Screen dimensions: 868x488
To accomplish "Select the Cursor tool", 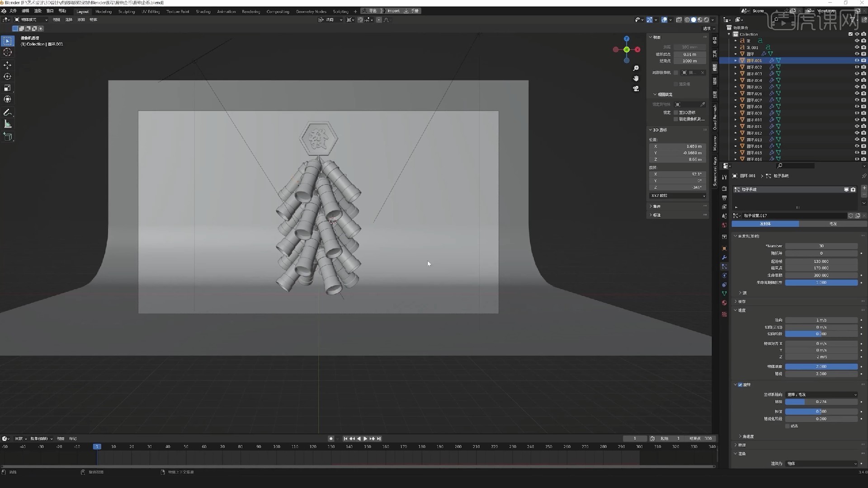I will point(7,52).
